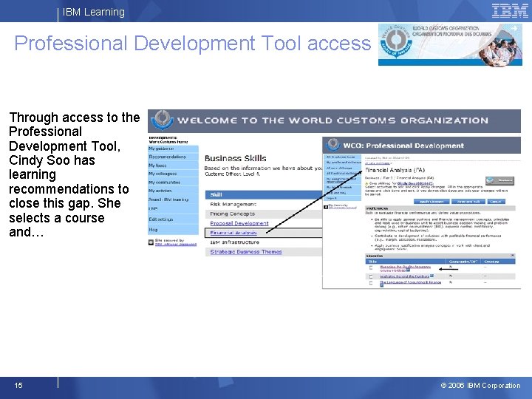Check the Analytics beyond the Numbers course box

[371, 276]
